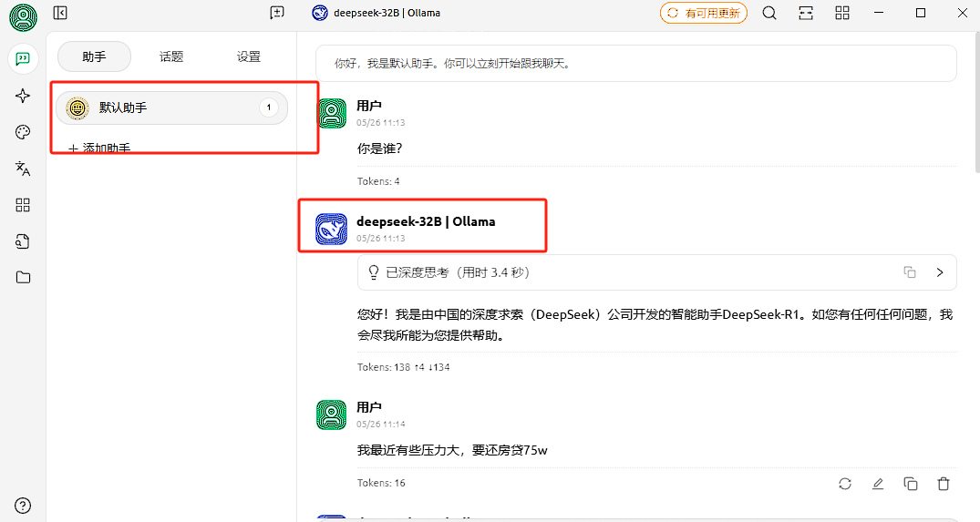Copy the deep thinking content

pos(910,272)
